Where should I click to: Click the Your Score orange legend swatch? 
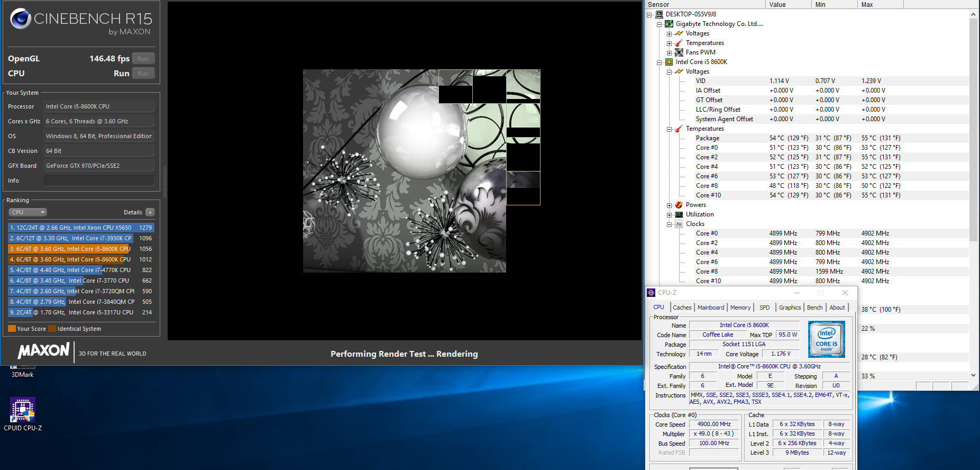(x=12, y=329)
